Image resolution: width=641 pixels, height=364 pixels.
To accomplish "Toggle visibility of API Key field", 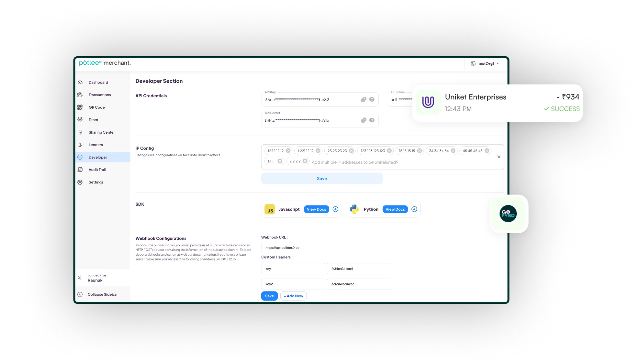I will [372, 99].
